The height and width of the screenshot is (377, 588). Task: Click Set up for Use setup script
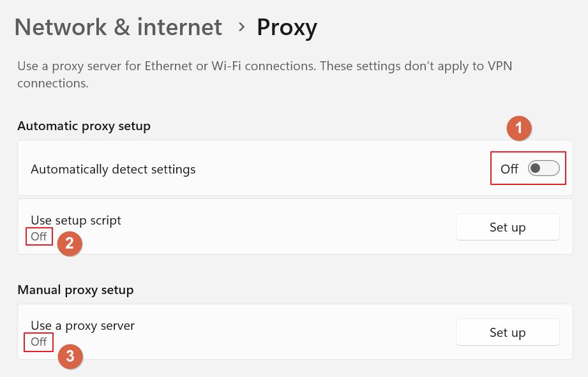[508, 227]
